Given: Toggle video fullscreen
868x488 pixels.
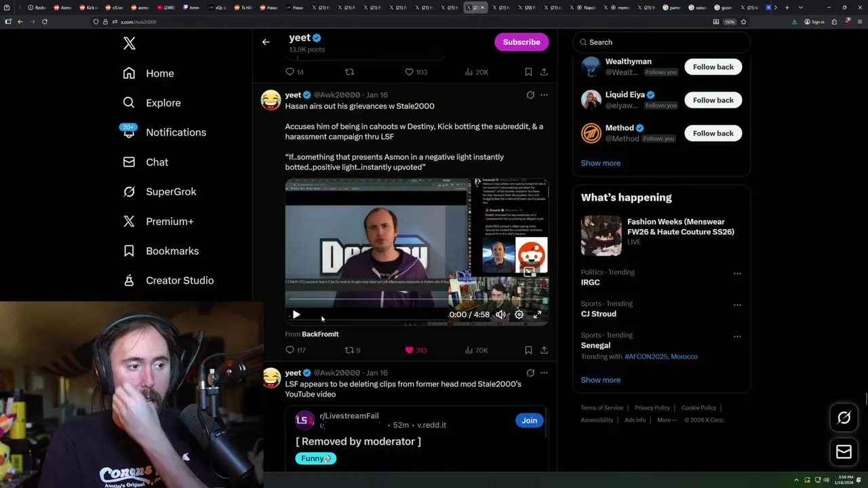Looking at the screenshot, I should pyautogui.click(x=537, y=314).
